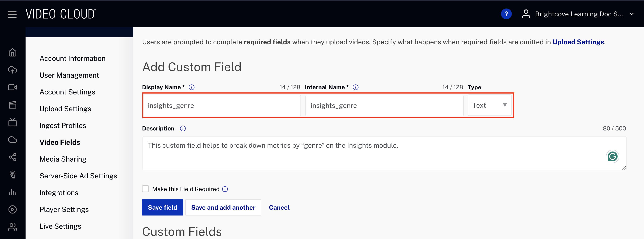Click into the Display Name input field

click(222, 106)
